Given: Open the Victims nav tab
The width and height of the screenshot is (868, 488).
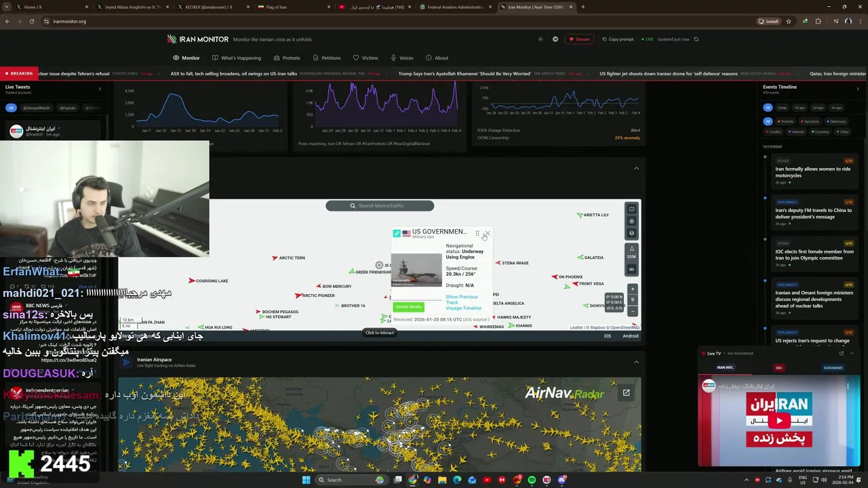Looking at the screenshot, I should [x=366, y=58].
